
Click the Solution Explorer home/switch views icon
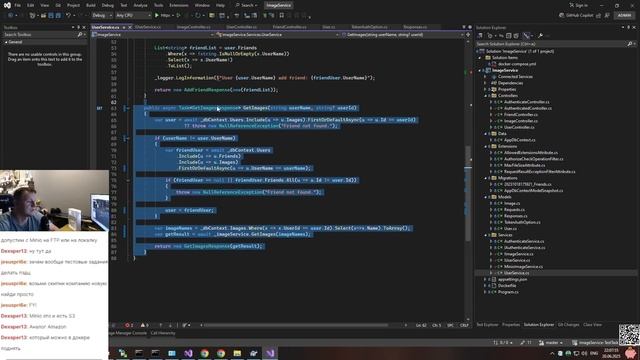480,36
